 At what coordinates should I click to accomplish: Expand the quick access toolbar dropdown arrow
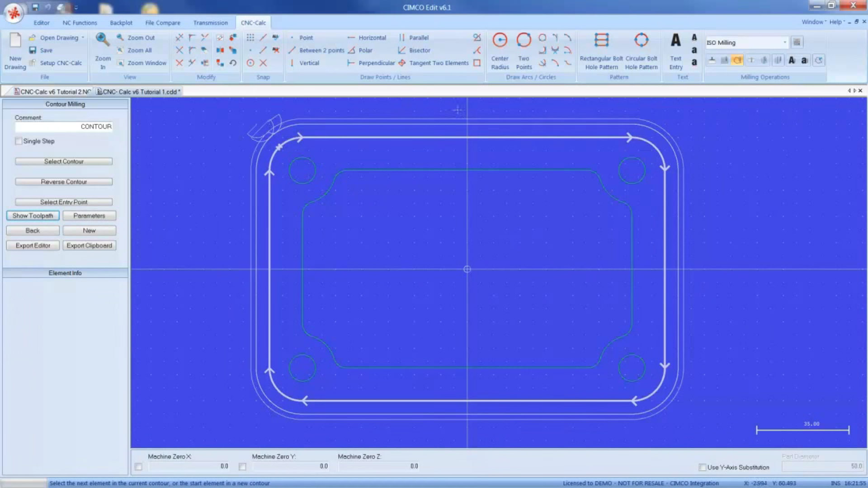tap(76, 7)
